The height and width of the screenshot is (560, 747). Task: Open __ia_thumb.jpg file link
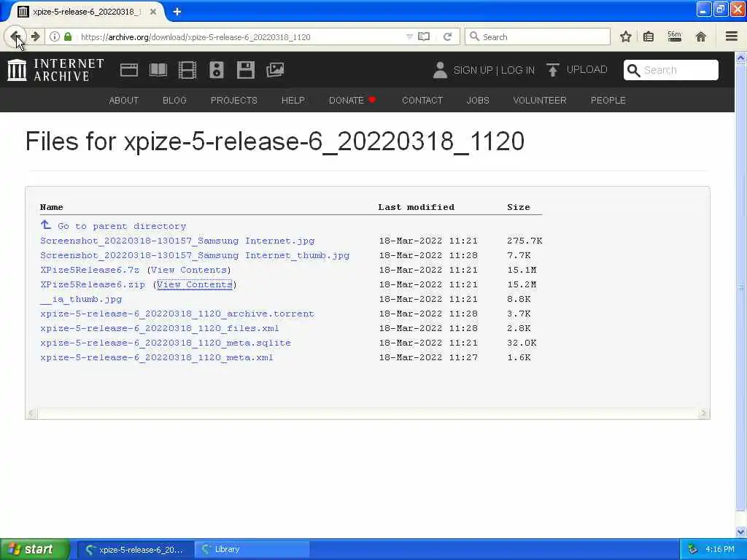[81, 299]
